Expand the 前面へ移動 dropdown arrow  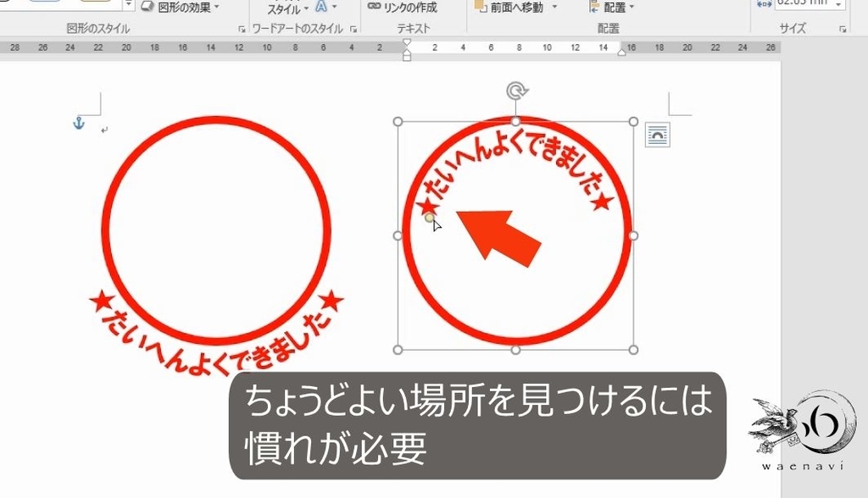pos(554,7)
